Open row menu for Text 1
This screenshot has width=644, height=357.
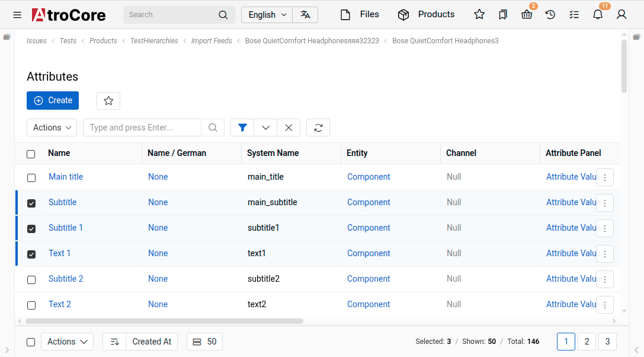coord(604,254)
